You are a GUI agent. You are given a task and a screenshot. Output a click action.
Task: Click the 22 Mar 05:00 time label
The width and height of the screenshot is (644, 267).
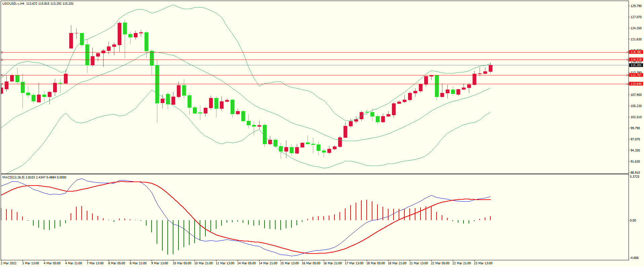(x=440, y=263)
